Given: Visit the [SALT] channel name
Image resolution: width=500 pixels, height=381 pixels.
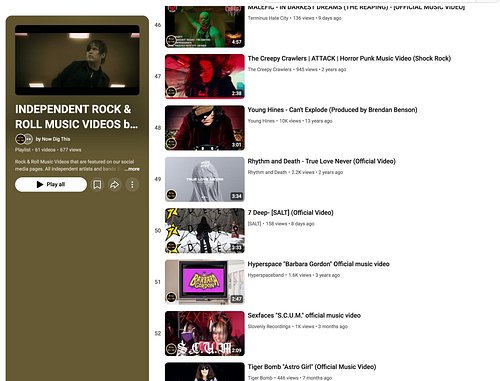Looking at the screenshot, I should click(x=254, y=223).
